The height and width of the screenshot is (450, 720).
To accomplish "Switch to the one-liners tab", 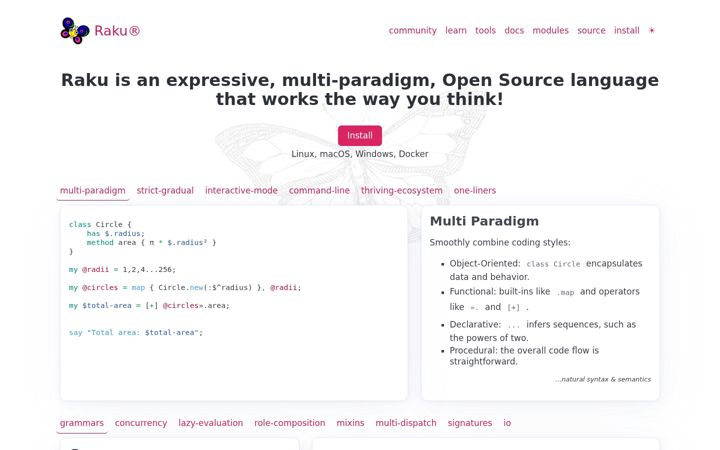I will click(x=475, y=190).
